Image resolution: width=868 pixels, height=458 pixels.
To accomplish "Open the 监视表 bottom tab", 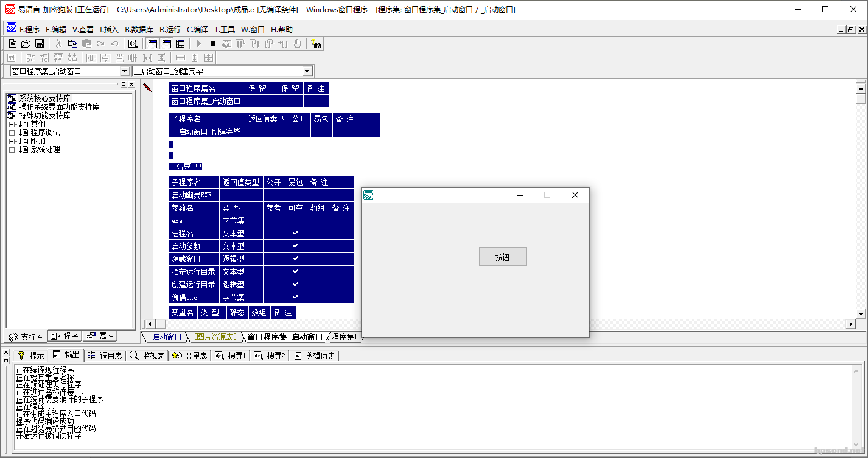I will coord(147,355).
